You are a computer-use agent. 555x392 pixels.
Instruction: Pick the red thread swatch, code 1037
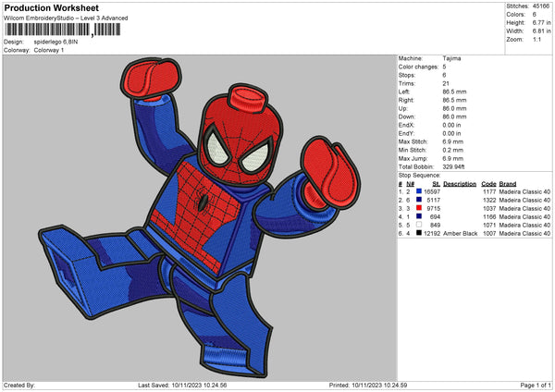pos(419,208)
